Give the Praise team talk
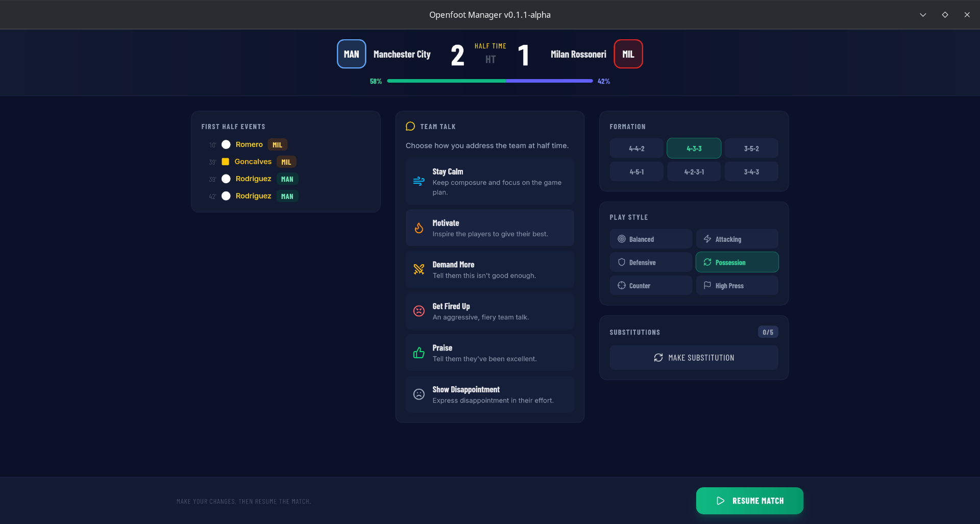Screen dimensions: 980x524 click(x=490, y=353)
